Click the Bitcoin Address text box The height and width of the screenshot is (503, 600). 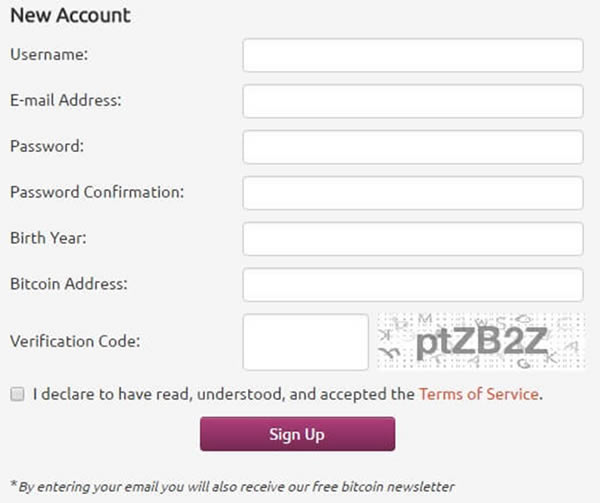click(x=412, y=285)
